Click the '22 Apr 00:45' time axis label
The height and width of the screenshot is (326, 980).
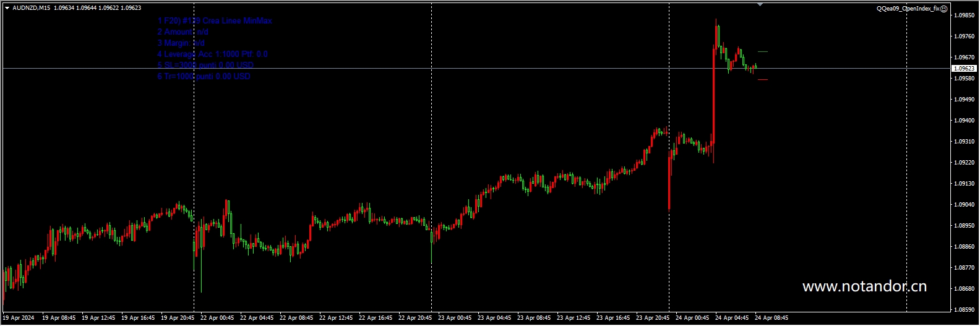[x=217, y=318]
